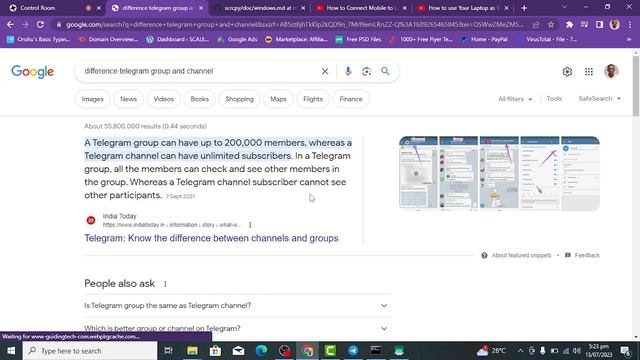
Task: Filter results by Images
Action: (93, 99)
